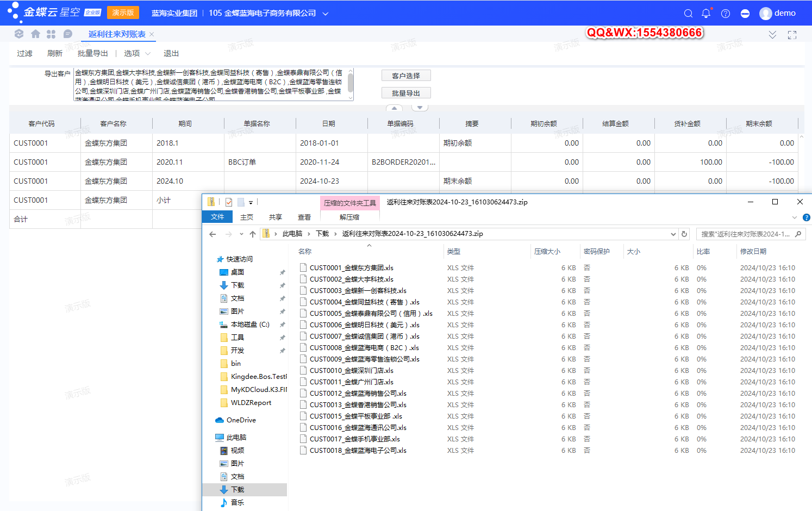The height and width of the screenshot is (511, 812).
Task: Select 桌面 in navigation pane
Action: click(x=238, y=272)
